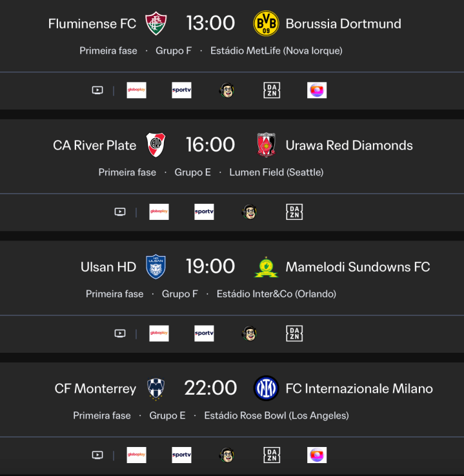464x476 pixels.
Task: Click DAZN logo under River Plate vs Urawa
Action: pos(294,212)
